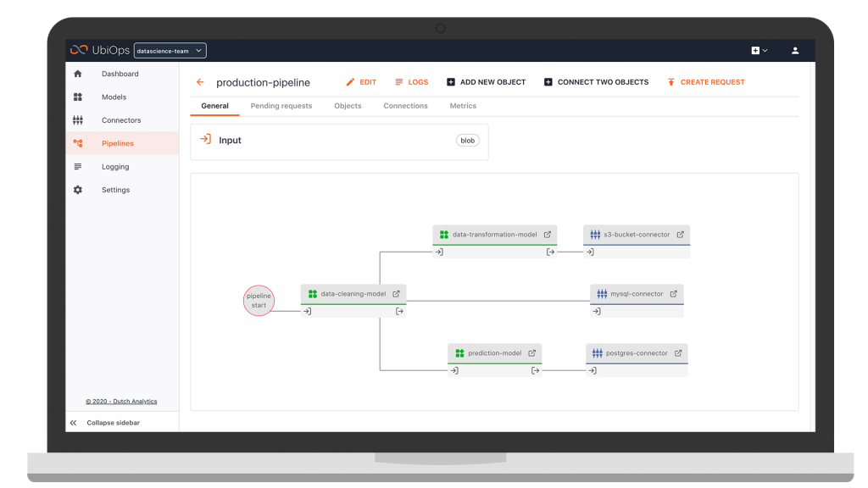Select the pipeline start node
Viewport: 868px width, 488px height.
tap(259, 301)
